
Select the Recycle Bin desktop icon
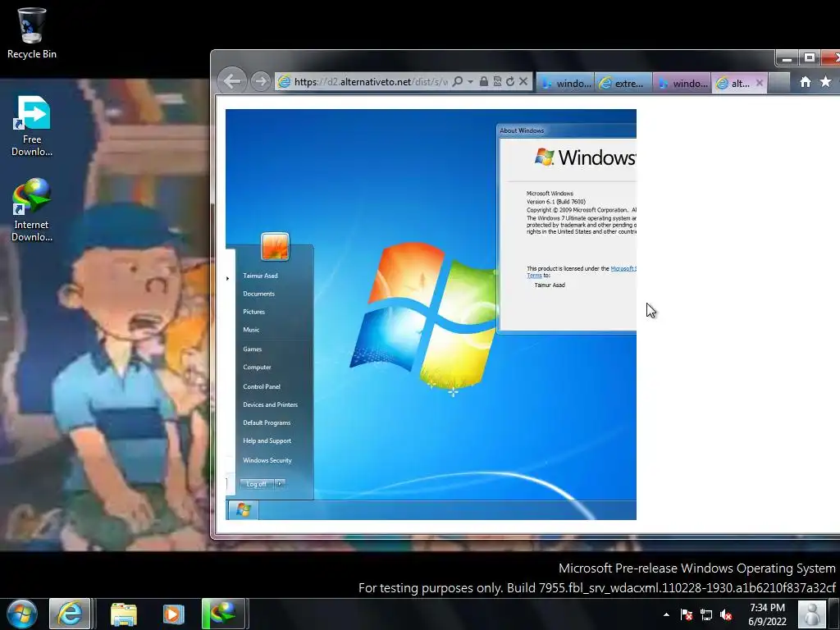[x=32, y=33]
